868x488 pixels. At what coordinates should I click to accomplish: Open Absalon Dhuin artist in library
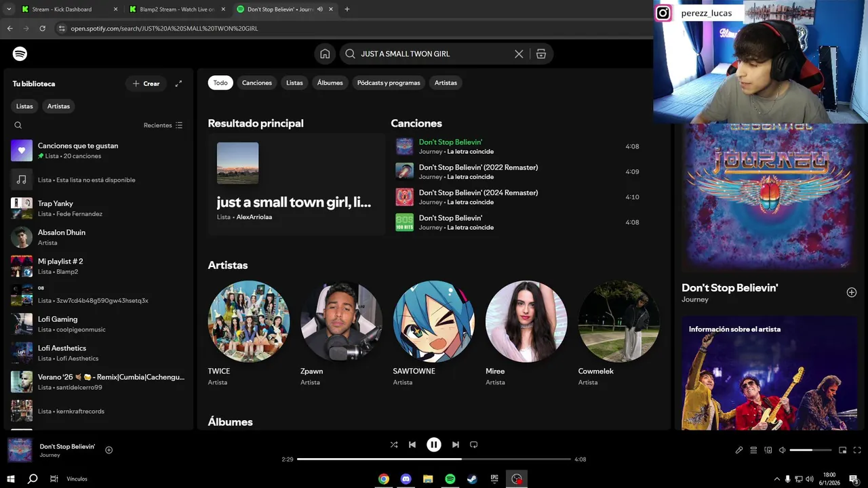pos(98,237)
